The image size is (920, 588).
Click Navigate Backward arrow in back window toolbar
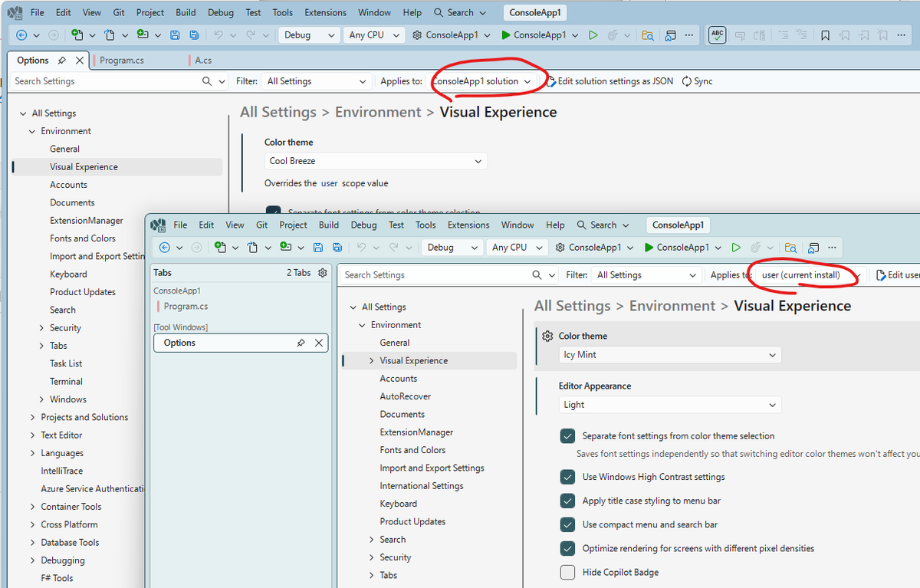tap(21, 35)
